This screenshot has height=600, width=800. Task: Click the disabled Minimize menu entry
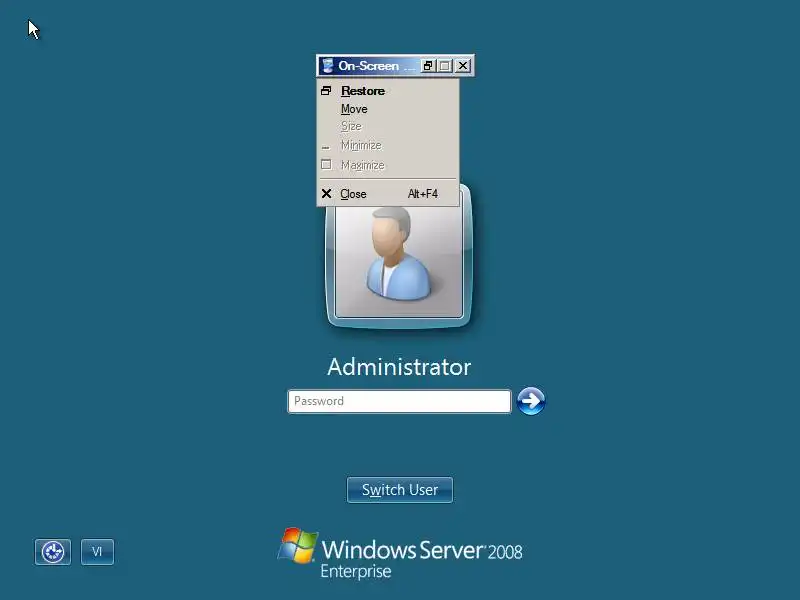[388, 145]
